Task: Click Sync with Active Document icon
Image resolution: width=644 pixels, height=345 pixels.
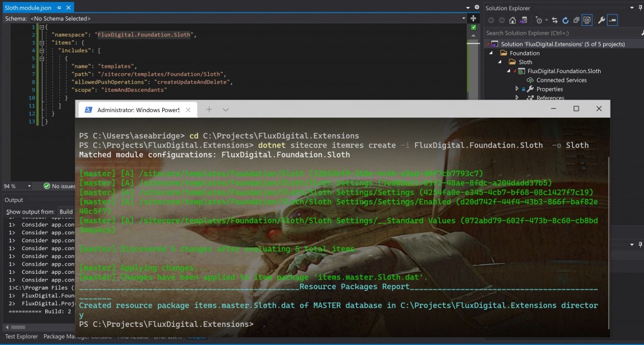Action: [x=555, y=20]
